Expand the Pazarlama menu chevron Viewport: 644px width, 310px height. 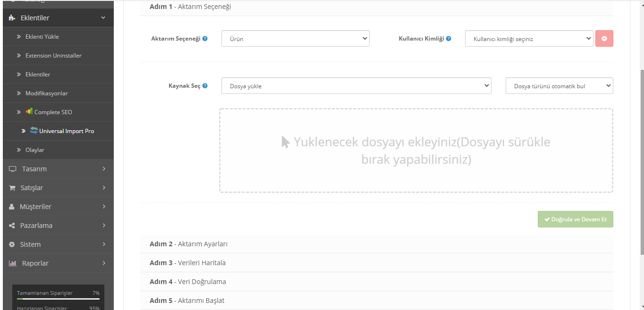point(104,226)
